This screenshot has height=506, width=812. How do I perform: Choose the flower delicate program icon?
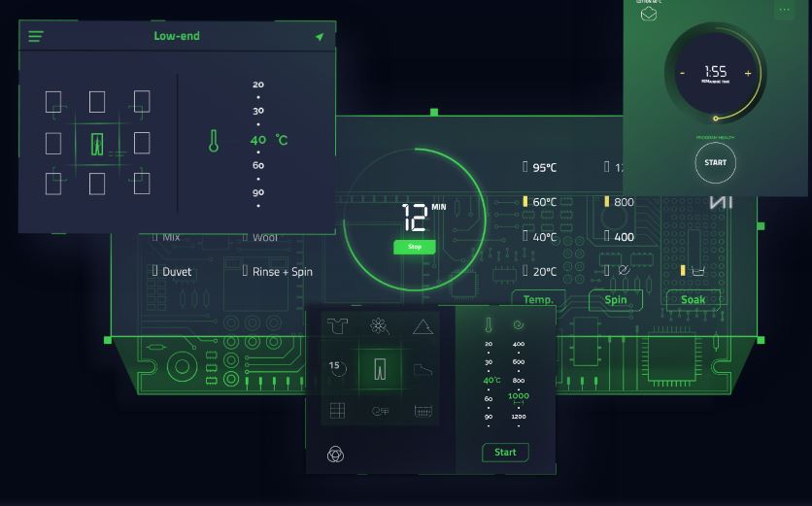click(380, 325)
